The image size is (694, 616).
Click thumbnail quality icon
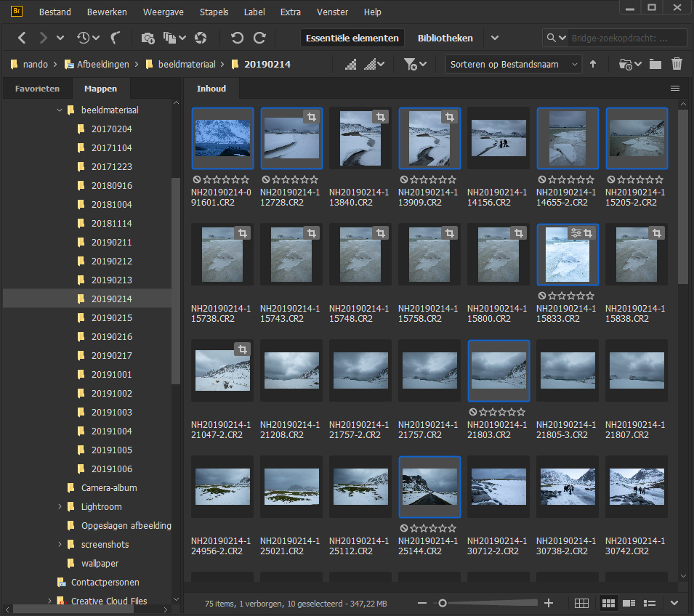[350, 65]
